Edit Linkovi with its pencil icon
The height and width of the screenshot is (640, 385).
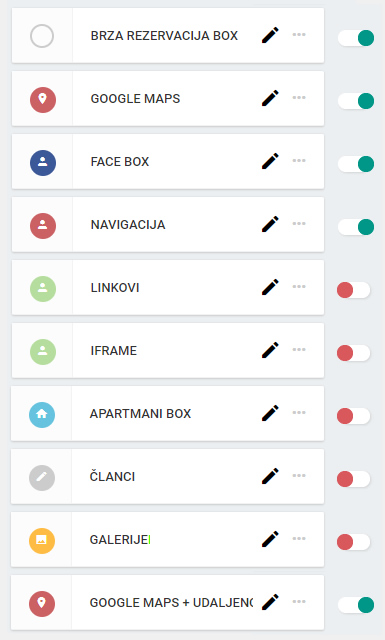pos(270,287)
